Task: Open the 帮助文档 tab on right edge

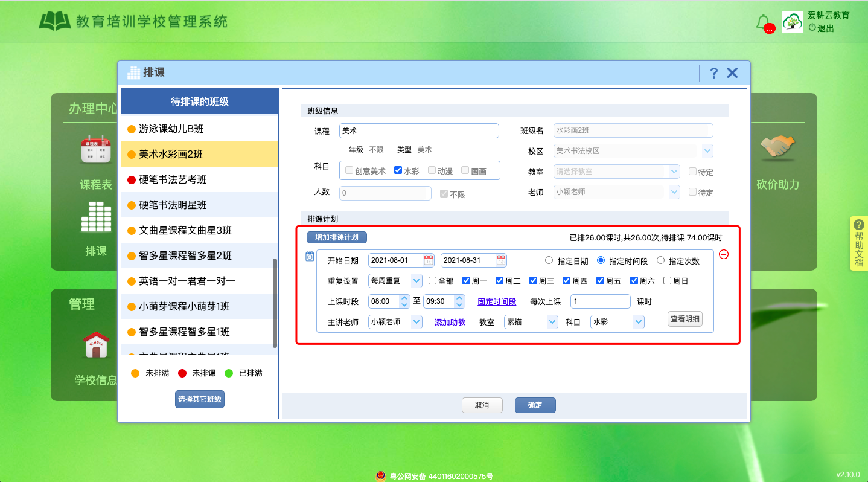Action: tap(858, 244)
